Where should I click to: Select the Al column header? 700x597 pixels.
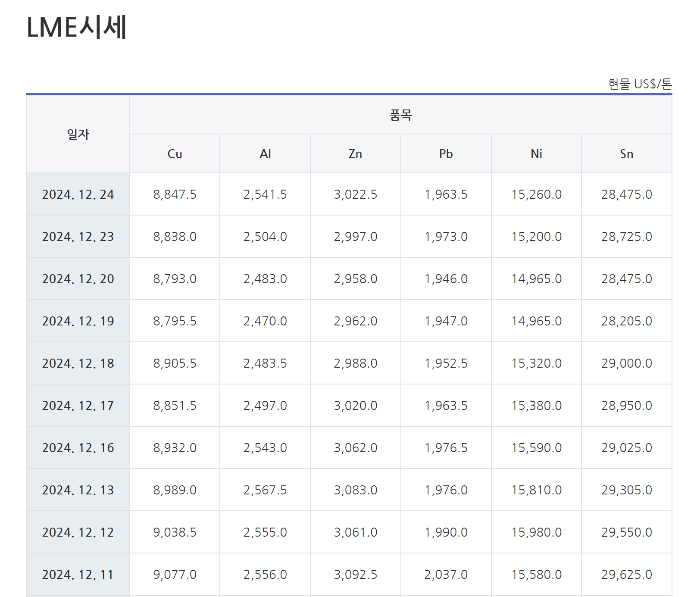tap(265, 154)
